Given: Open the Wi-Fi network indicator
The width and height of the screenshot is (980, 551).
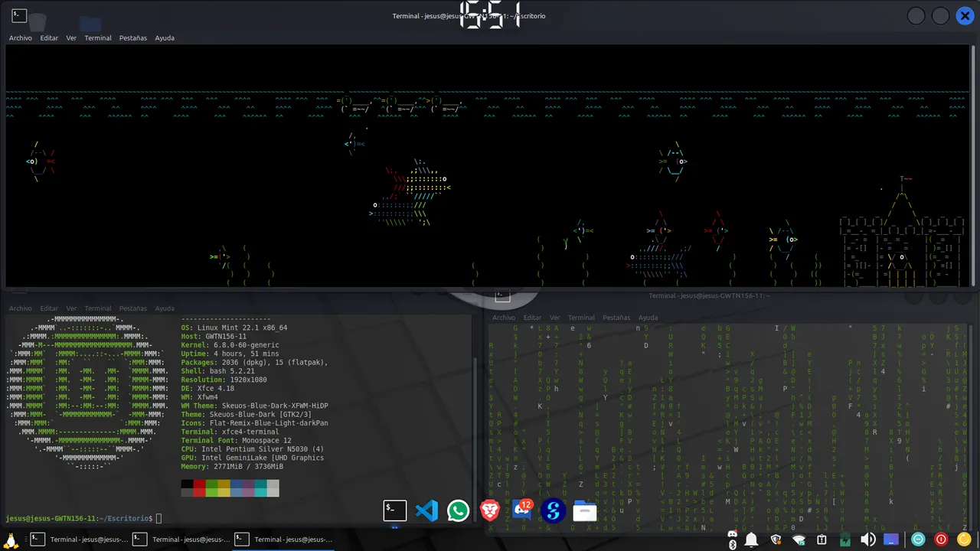Looking at the screenshot, I should tap(799, 540).
